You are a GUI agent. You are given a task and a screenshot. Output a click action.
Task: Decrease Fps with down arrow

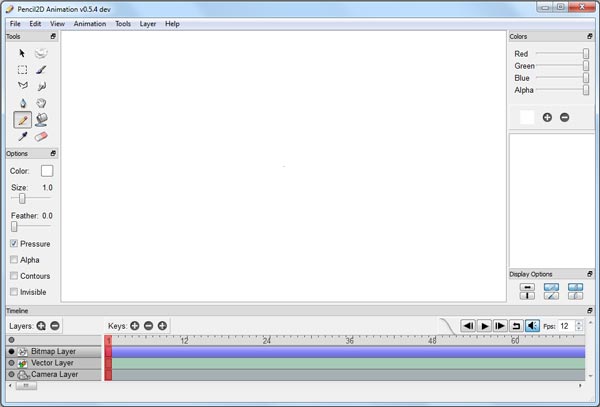579,329
